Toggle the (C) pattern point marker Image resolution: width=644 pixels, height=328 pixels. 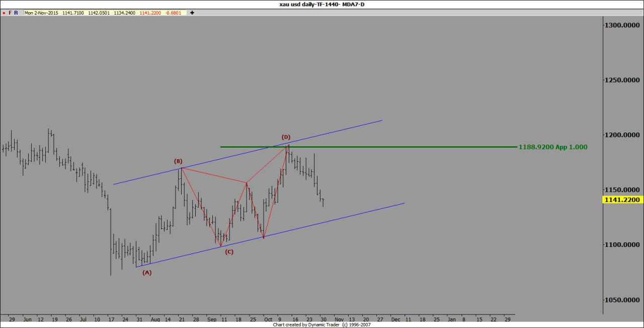[229, 252]
